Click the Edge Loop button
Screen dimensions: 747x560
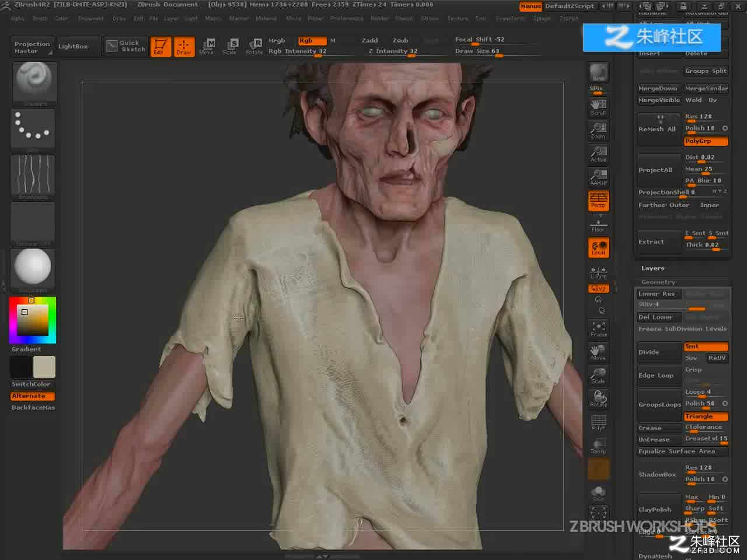(659, 376)
